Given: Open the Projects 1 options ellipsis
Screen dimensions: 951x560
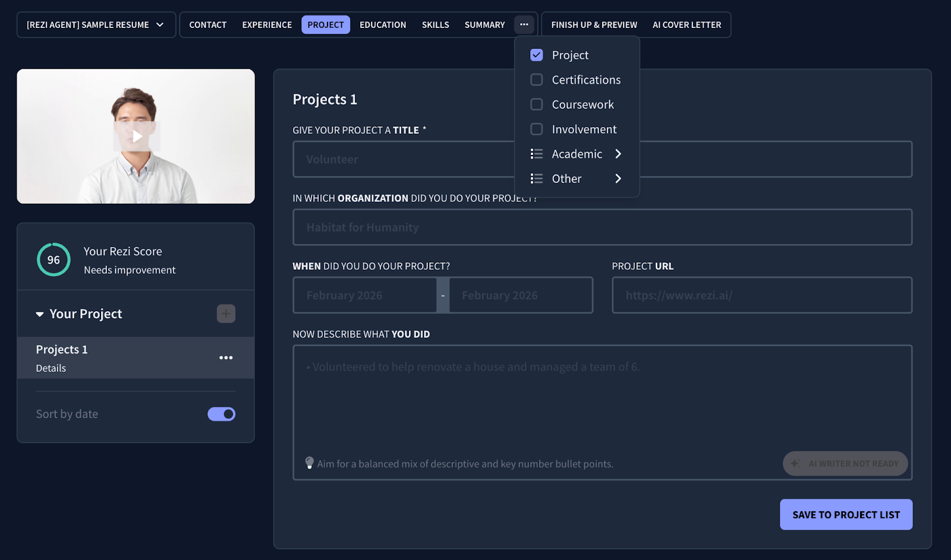Looking at the screenshot, I should click(226, 357).
